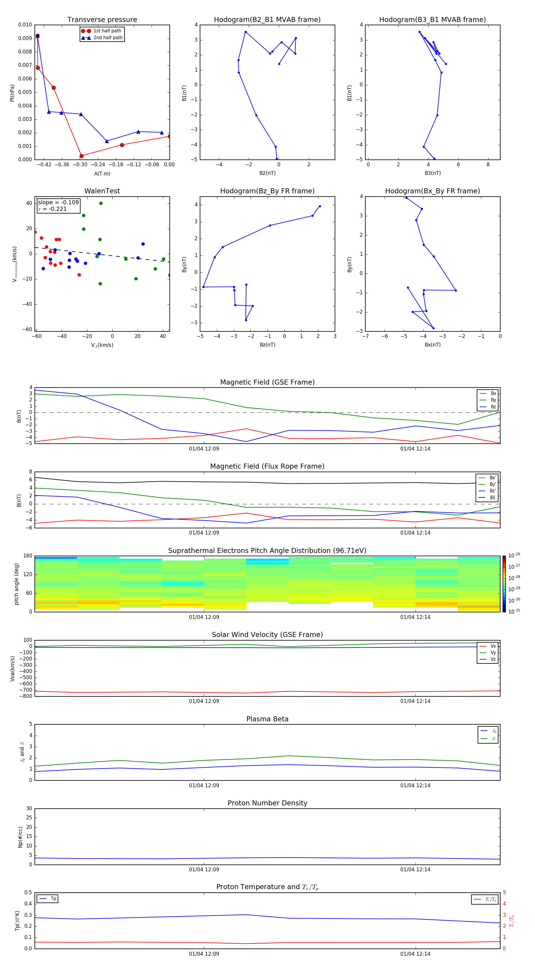Image resolution: width=535 pixels, height=980 pixels.
Task: Click '01/04 12:09' tick under GSE magnetic field plot
Action: coord(204,449)
